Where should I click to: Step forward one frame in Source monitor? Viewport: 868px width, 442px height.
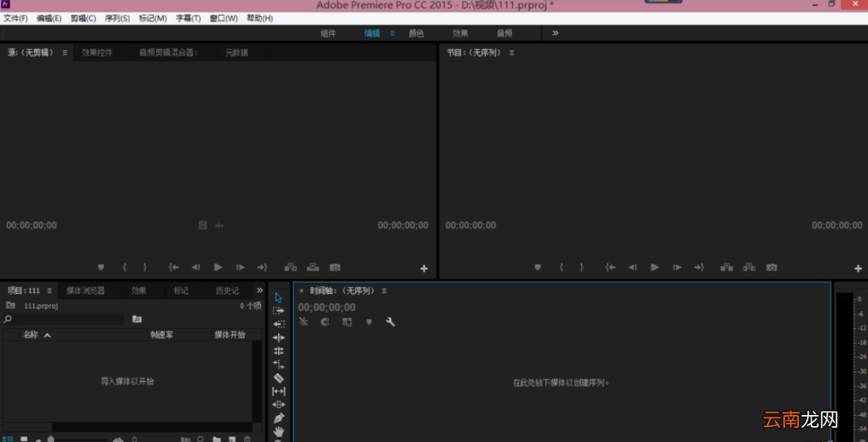(240, 267)
